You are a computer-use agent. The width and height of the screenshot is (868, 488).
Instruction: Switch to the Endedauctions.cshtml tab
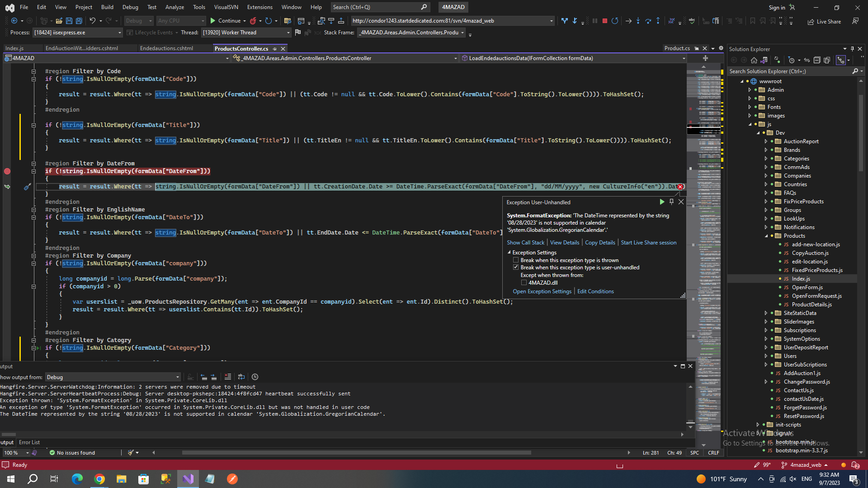[x=166, y=48]
